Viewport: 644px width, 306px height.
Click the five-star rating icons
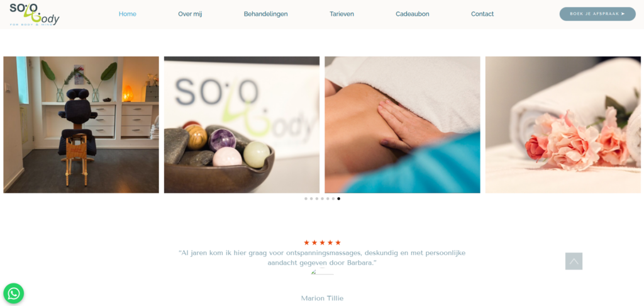tap(322, 242)
